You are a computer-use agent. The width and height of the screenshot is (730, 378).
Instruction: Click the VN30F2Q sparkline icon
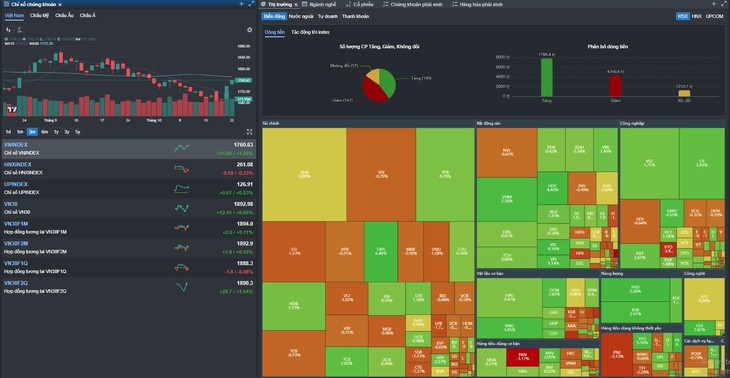click(x=182, y=287)
